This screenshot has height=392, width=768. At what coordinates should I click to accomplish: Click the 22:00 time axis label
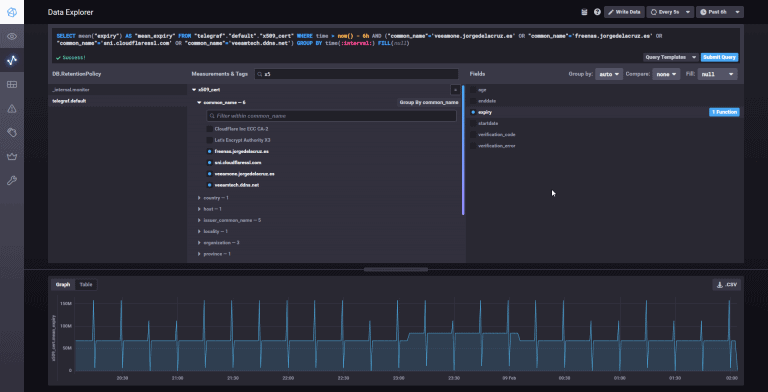(288, 378)
